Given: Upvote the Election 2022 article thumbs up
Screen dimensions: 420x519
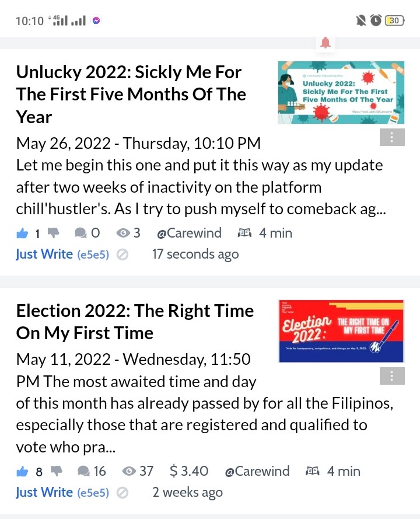Looking at the screenshot, I should [x=22, y=471].
